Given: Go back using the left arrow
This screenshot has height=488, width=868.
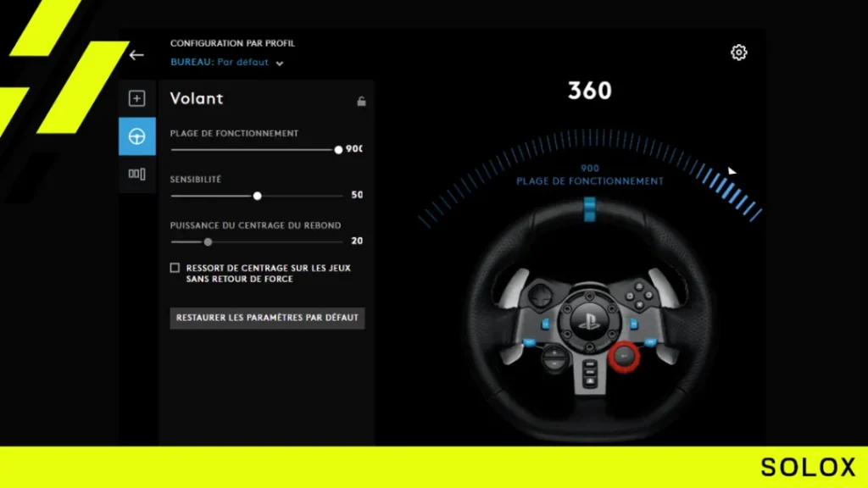Looking at the screenshot, I should tap(136, 55).
